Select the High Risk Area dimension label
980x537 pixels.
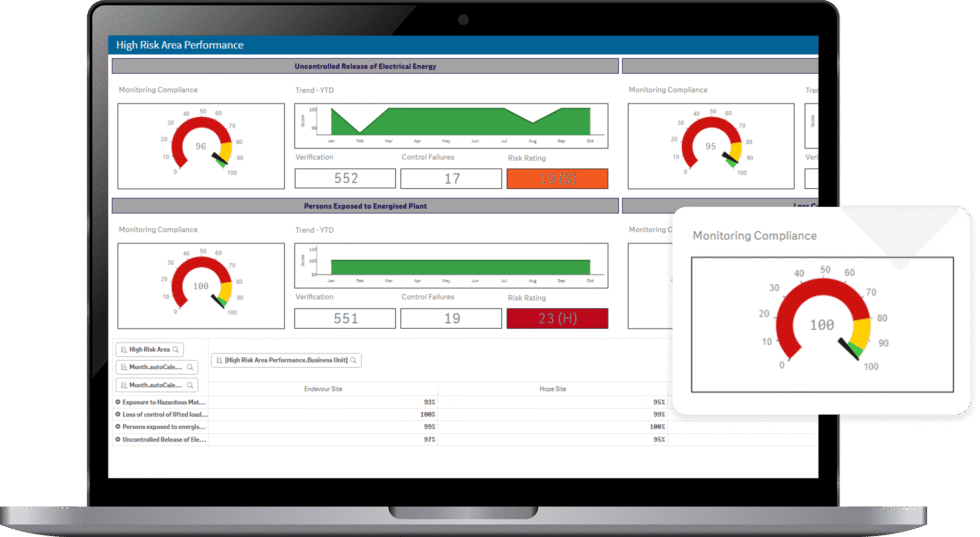149,349
